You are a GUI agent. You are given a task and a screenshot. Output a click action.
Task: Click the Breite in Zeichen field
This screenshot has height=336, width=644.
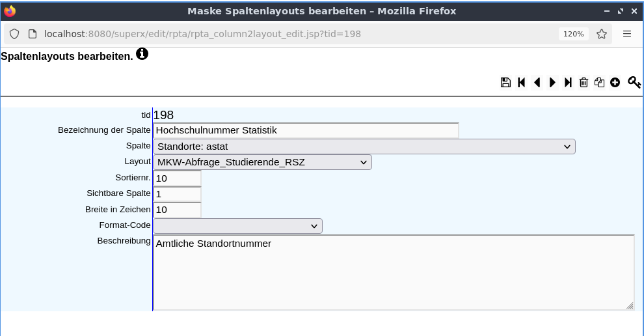click(178, 210)
